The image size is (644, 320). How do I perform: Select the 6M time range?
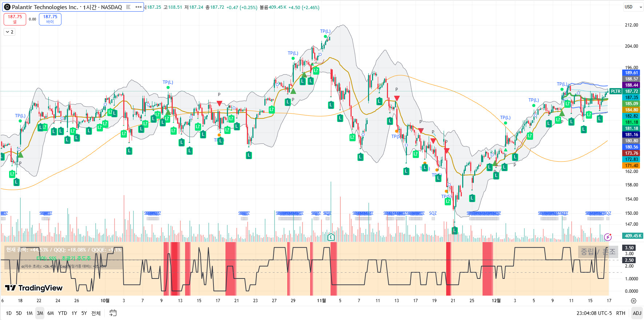(x=51, y=313)
